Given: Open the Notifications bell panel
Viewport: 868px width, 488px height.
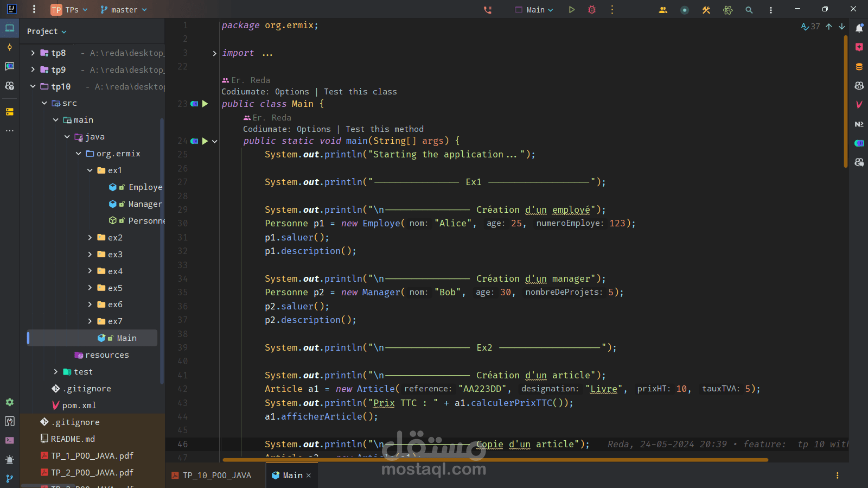Looking at the screenshot, I should point(859,28).
